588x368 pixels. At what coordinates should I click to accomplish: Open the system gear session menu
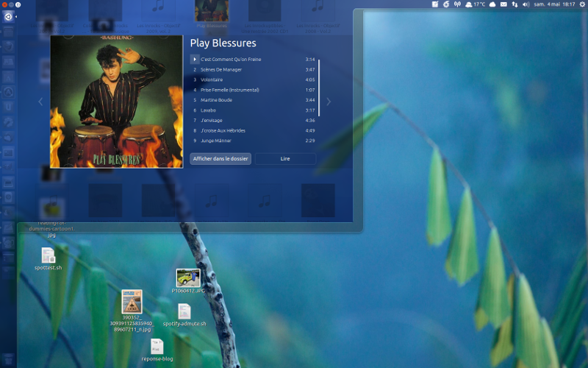coord(582,4)
